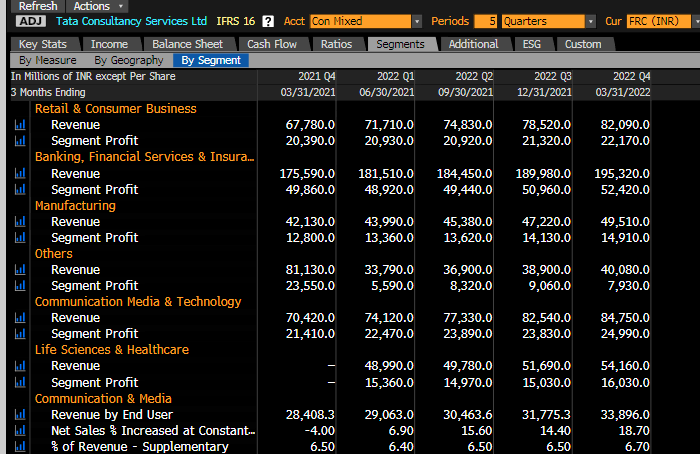Chart Life Sciences & Healthcare Revenue
700x454 pixels.
(20, 366)
